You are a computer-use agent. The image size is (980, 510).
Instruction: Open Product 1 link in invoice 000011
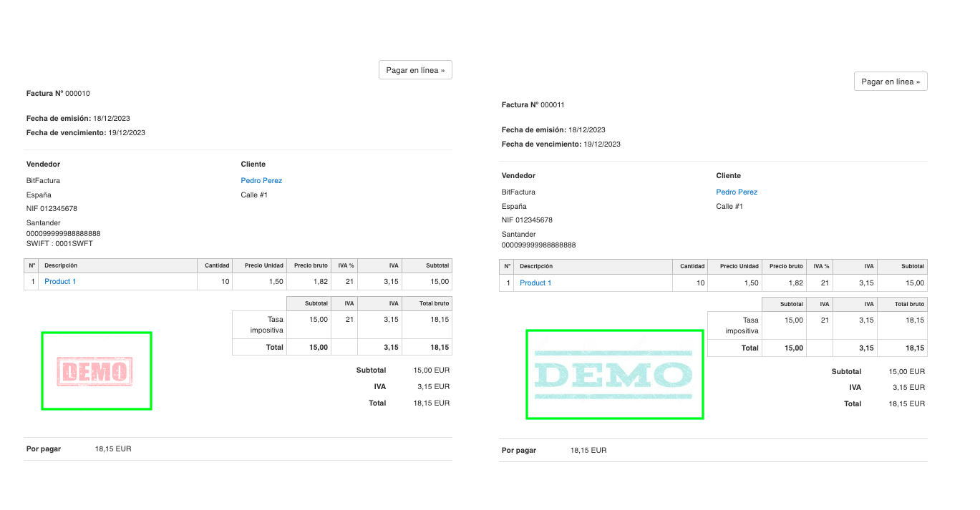535,283
